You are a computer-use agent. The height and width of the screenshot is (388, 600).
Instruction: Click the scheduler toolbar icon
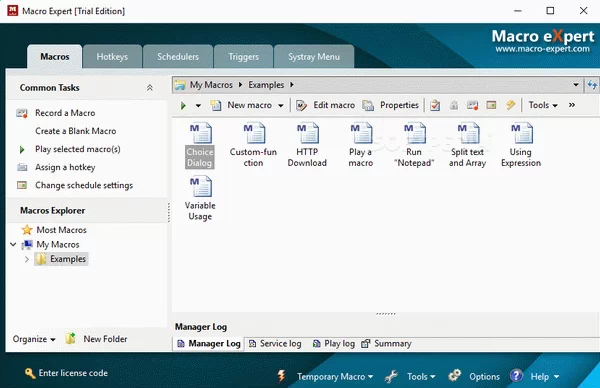491,105
